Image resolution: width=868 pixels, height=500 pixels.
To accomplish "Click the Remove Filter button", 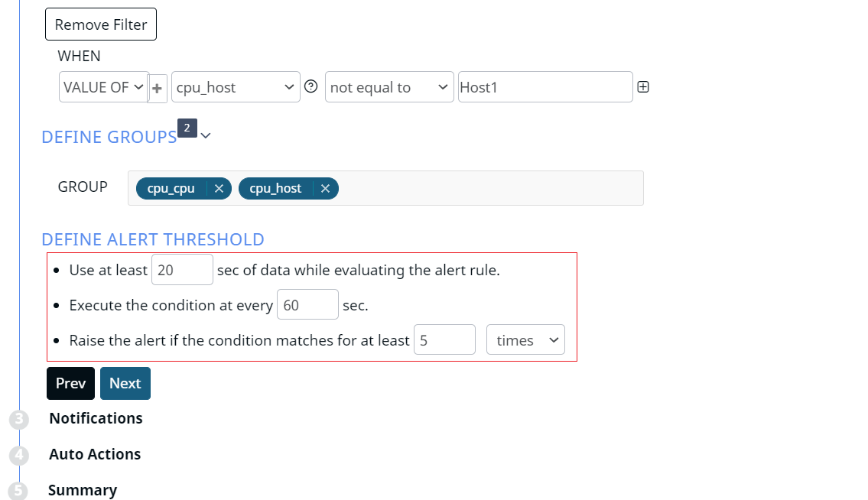I will [x=101, y=24].
